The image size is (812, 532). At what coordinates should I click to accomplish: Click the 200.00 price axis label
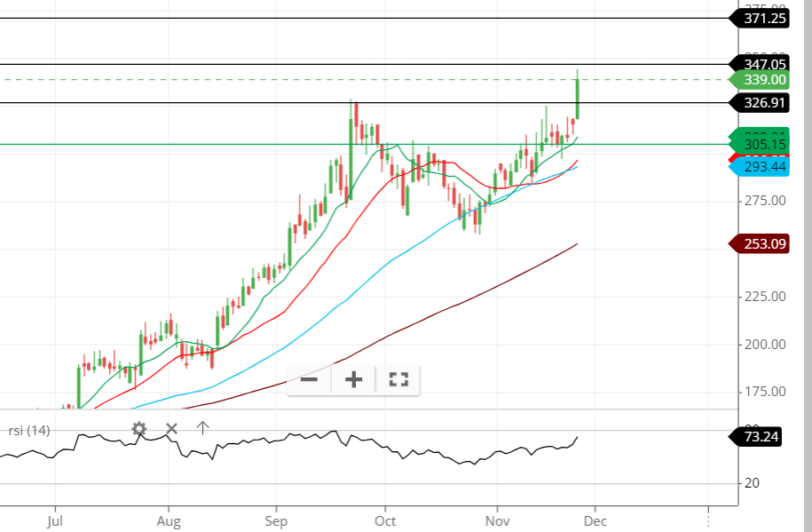(765, 345)
